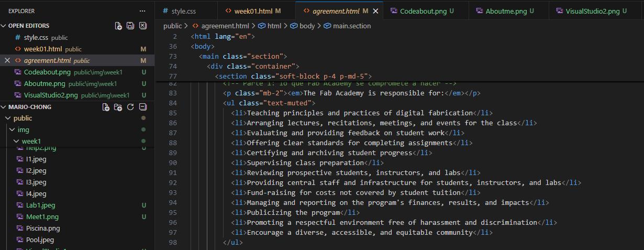Create new file in MARIO-CHONG folder
Screen dimensions: 644x250
pyautogui.click(x=106, y=107)
